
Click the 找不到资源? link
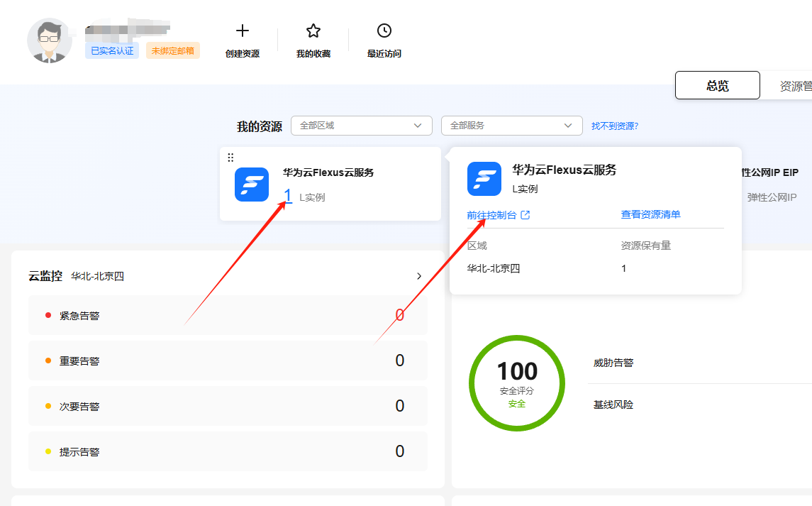615,126
